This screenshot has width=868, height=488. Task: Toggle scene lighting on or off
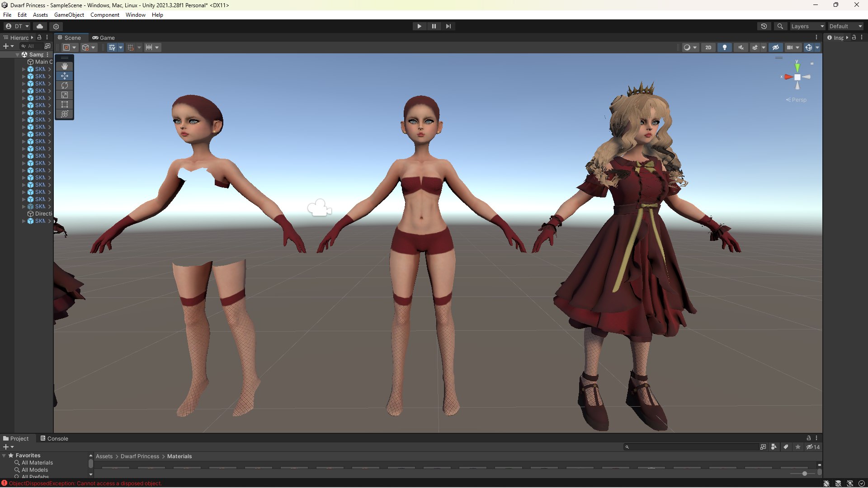click(x=725, y=47)
